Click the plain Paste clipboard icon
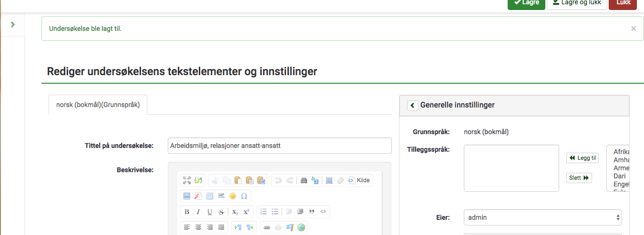The width and height of the screenshot is (644, 235). coord(238,180)
